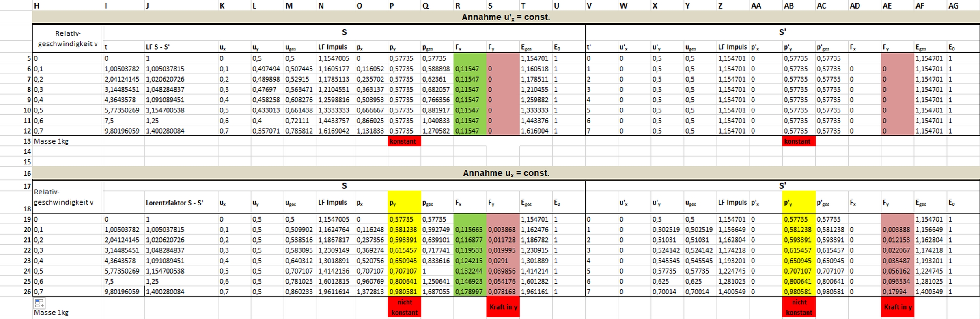980x319 pixels.
Task: Click the "Masse 1kg" cell in row 13
Action: [x=68, y=141]
